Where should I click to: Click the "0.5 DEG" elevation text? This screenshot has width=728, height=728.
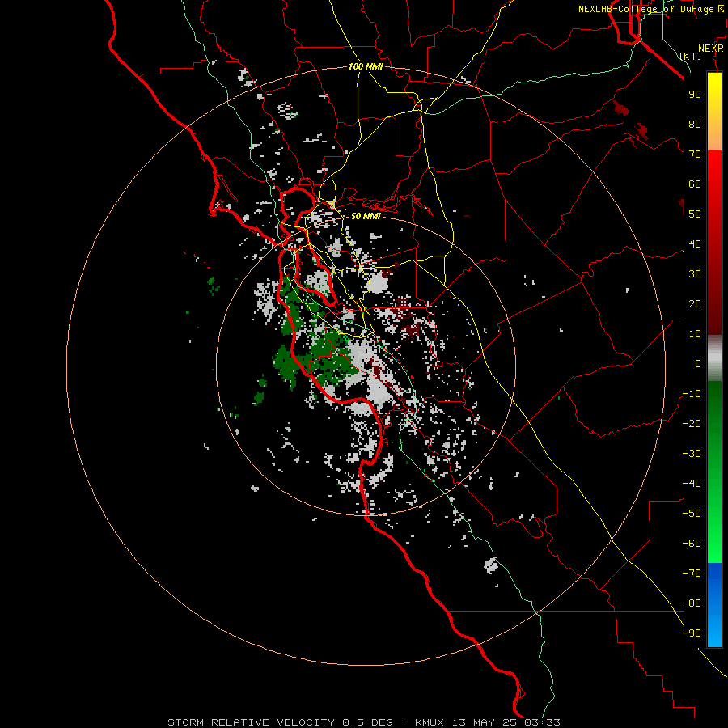click(x=368, y=722)
